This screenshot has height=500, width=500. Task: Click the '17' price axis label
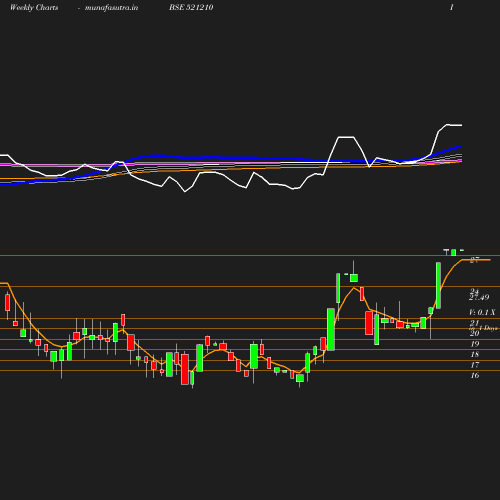tap(475, 365)
